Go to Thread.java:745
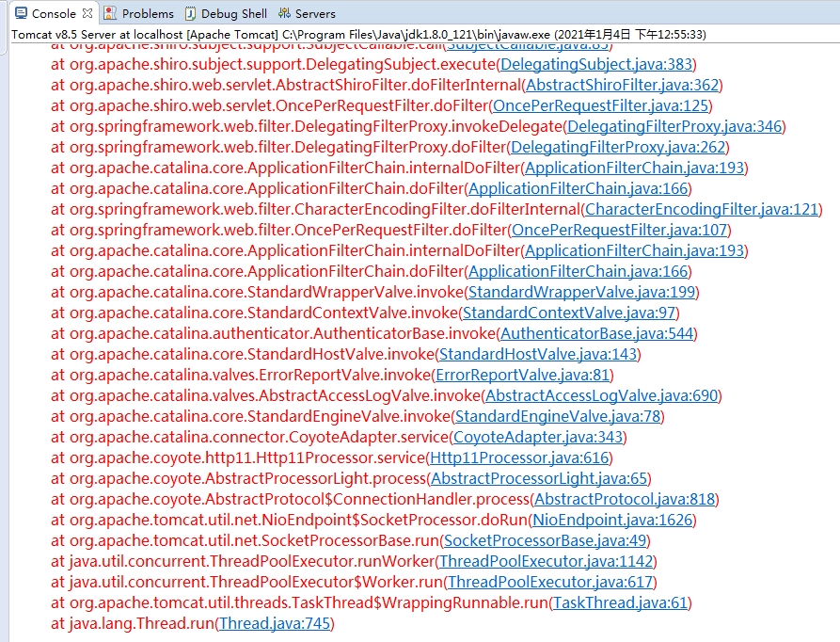Image resolution: width=840 pixels, height=642 pixels. 275,624
